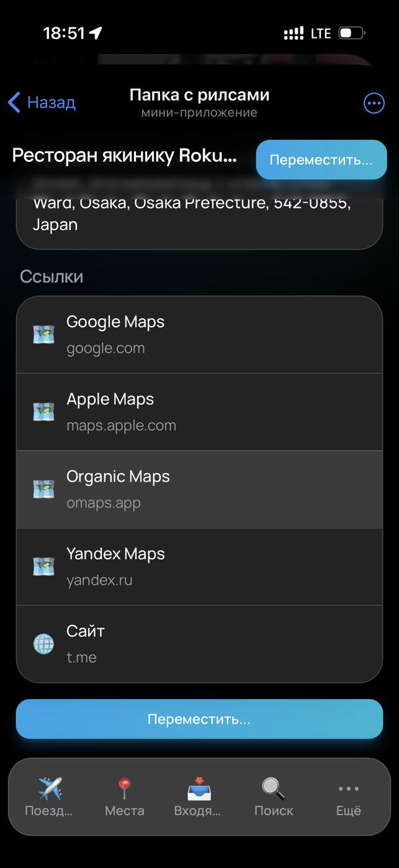Open the three-dot options menu at top
The width and height of the screenshot is (399, 868).
pos(374,104)
